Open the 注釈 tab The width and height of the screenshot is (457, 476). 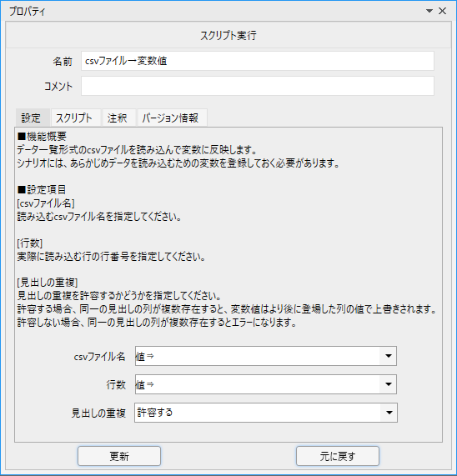click(118, 118)
